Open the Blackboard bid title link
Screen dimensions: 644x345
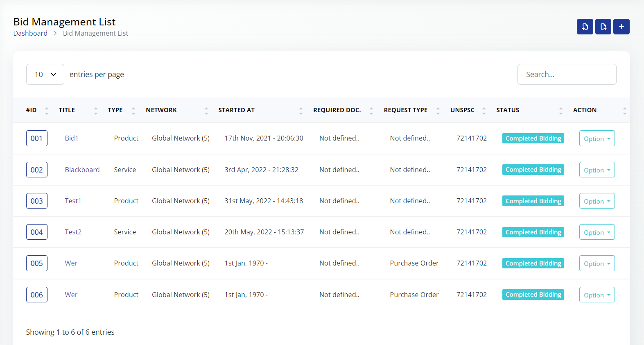coord(82,170)
